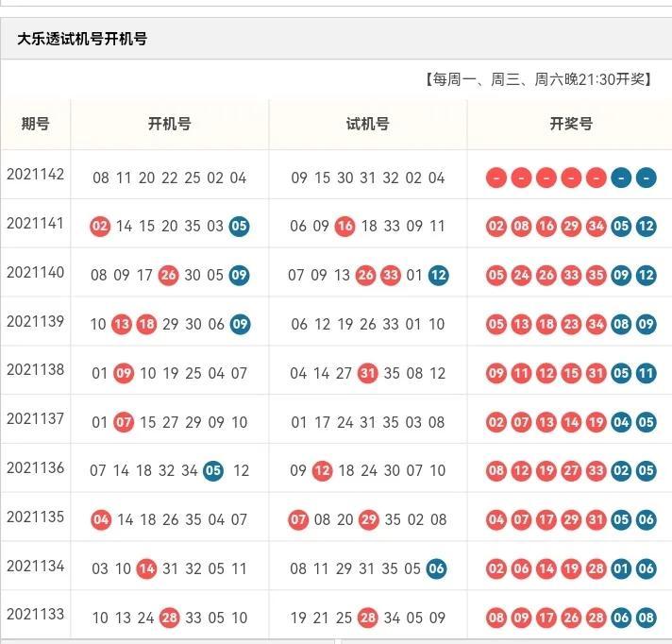Click last blue placeholder ball in 2021142 开奖号
Image resolution: width=672 pixels, height=644 pixels.
point(647,178)
